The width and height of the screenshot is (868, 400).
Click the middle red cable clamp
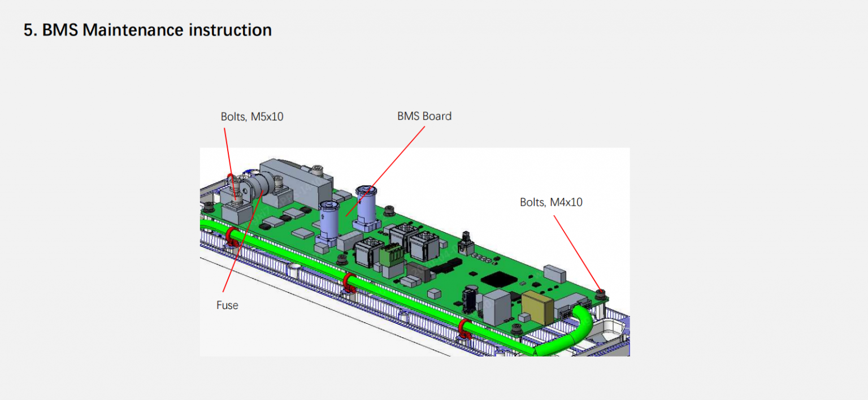point(349,280)
